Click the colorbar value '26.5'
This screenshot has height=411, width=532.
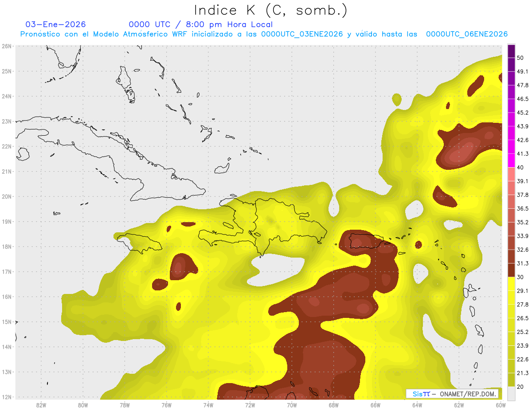click(522, 318)
